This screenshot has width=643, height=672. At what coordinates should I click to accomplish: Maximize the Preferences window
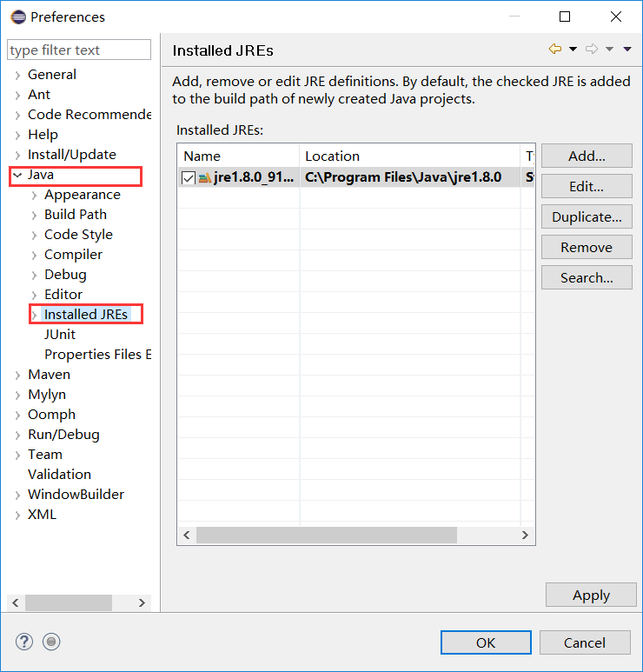(565, 17)
